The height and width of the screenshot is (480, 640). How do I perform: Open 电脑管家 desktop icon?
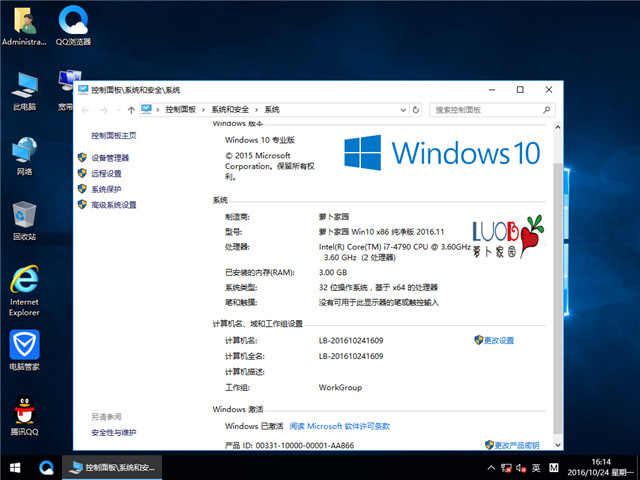coord(24,350)
